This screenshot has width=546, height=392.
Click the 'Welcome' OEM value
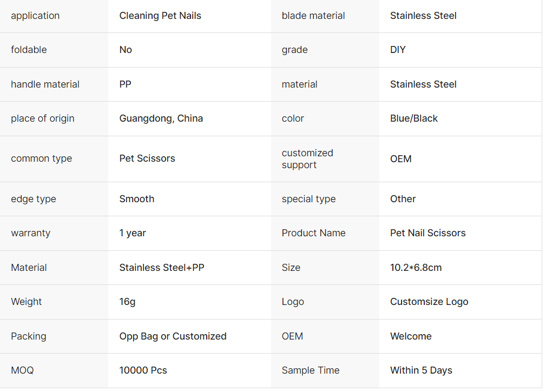click(x=411, y=336)
